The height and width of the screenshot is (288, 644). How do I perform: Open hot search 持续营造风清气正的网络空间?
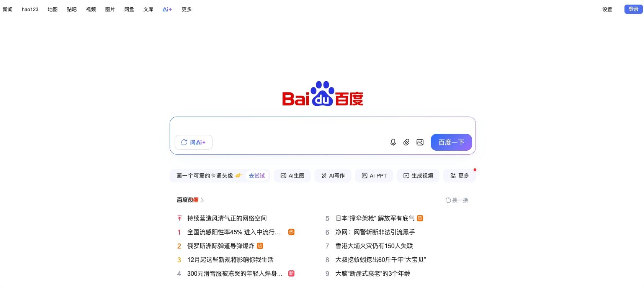[x=227, y=218]
